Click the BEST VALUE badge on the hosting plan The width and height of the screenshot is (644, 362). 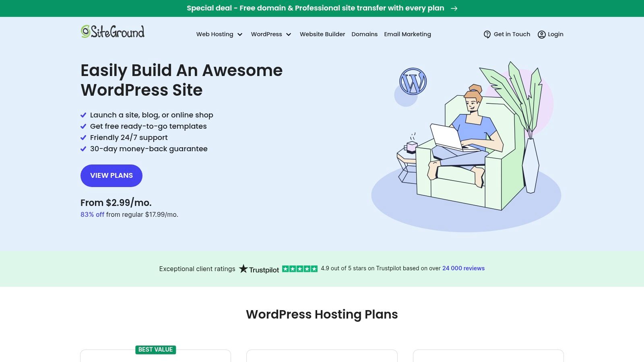[156, 350]
